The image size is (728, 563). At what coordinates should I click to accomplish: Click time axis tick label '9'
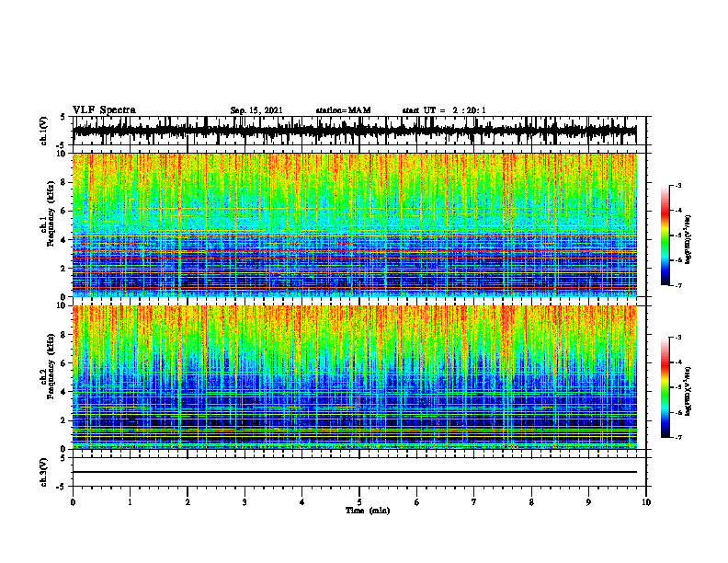[x=588, y=502]
